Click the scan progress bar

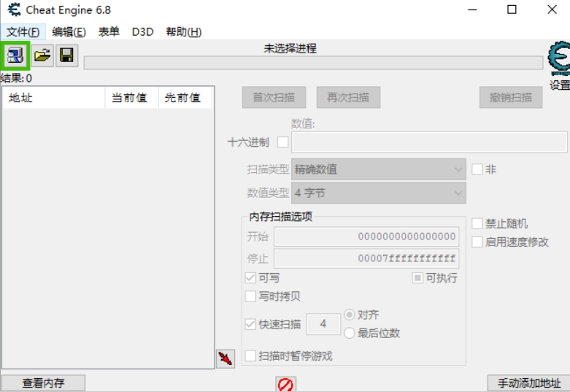(313, 63)
